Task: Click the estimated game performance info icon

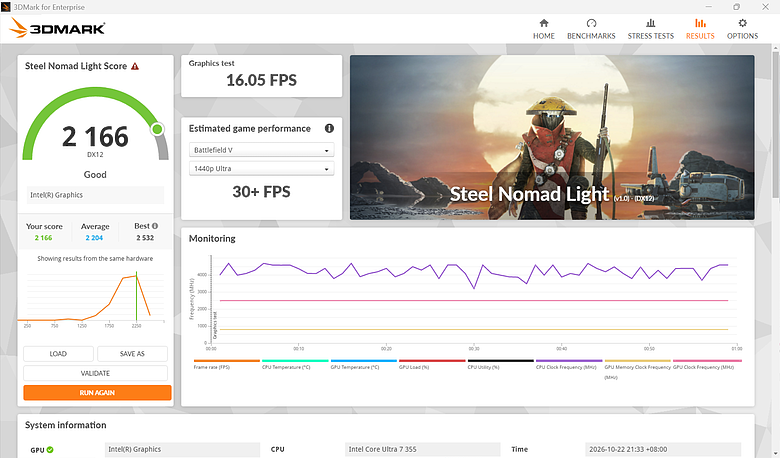Action: click(x=329, y=128)
